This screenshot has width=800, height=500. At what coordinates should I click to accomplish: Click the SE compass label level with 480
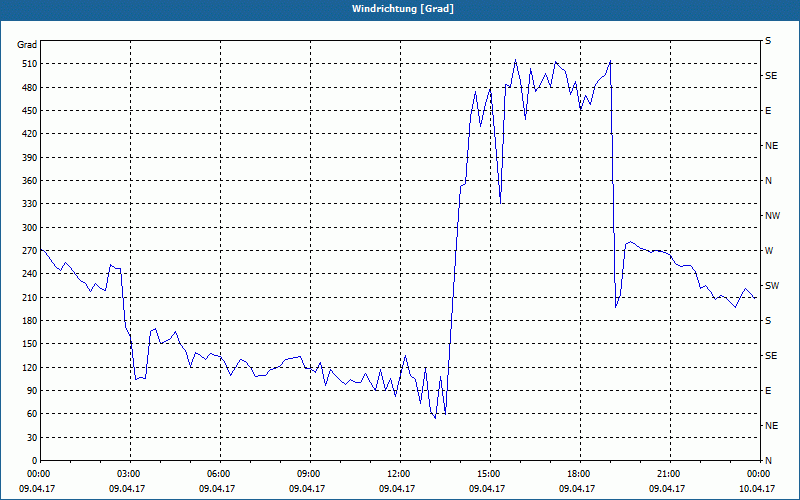[x=771, y=76]
